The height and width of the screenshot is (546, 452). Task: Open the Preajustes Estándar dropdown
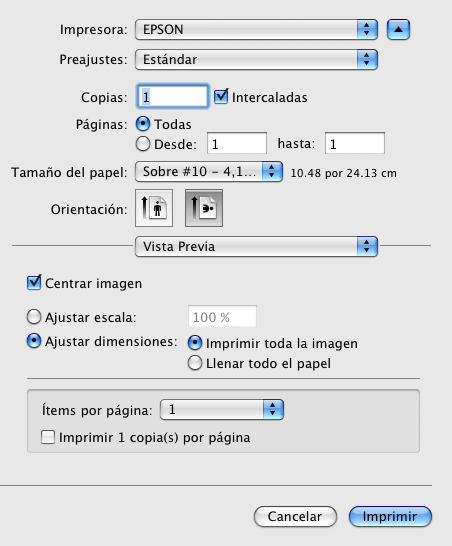[256, 60]
